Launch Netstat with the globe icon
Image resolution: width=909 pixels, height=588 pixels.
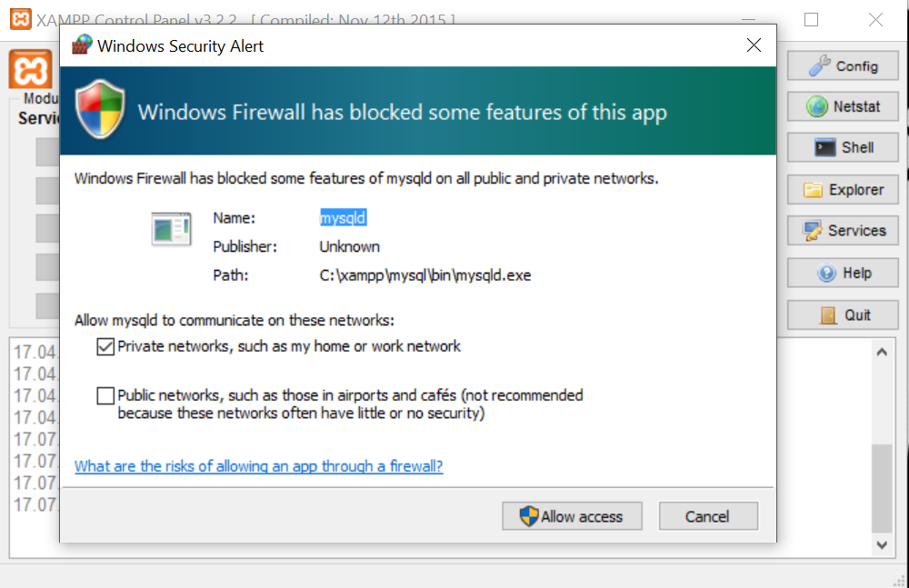pyautogui.click(x=817, y=106)
